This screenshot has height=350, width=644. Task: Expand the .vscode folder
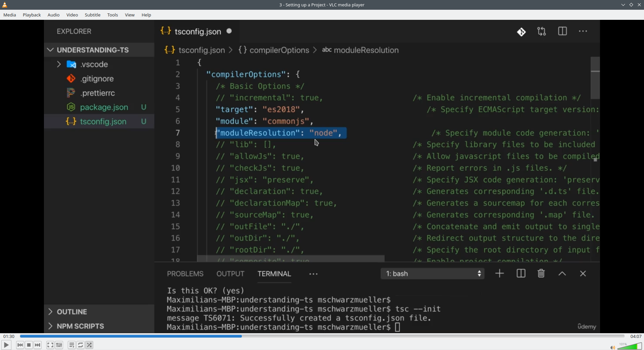click(x=59, y=64)
